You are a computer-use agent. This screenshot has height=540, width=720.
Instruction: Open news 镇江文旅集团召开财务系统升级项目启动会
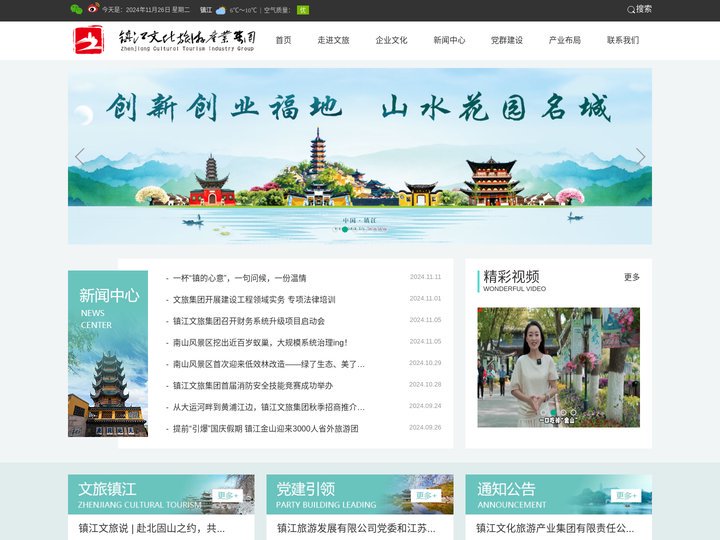248,321
